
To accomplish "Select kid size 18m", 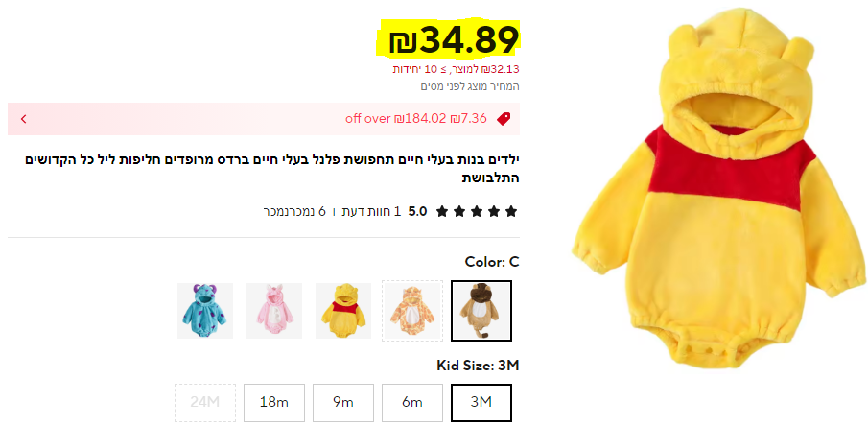I will [x=274, y=402].
